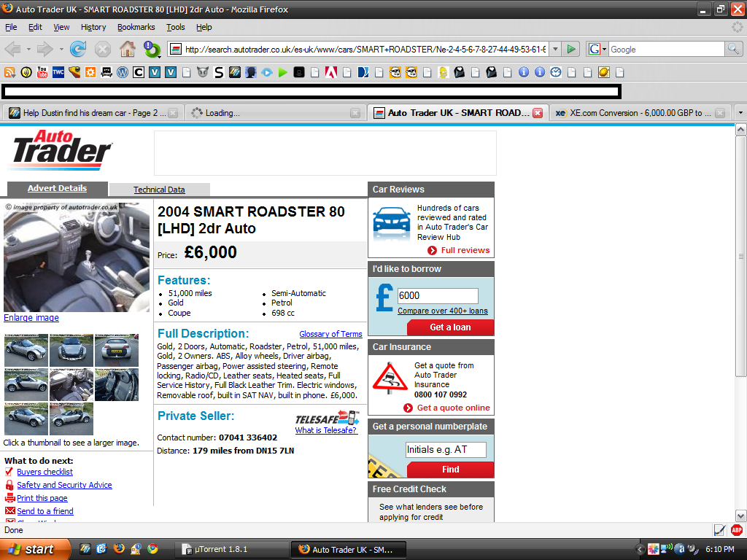Expand the URL bar history dropdown
Screen dimensions: 747x560
[x=555, y=49]
